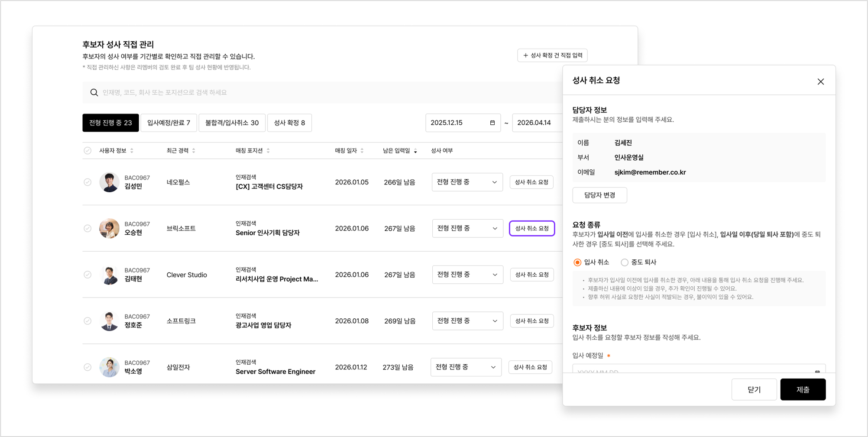Select the 입사 취소 radio option

point(577,262)
